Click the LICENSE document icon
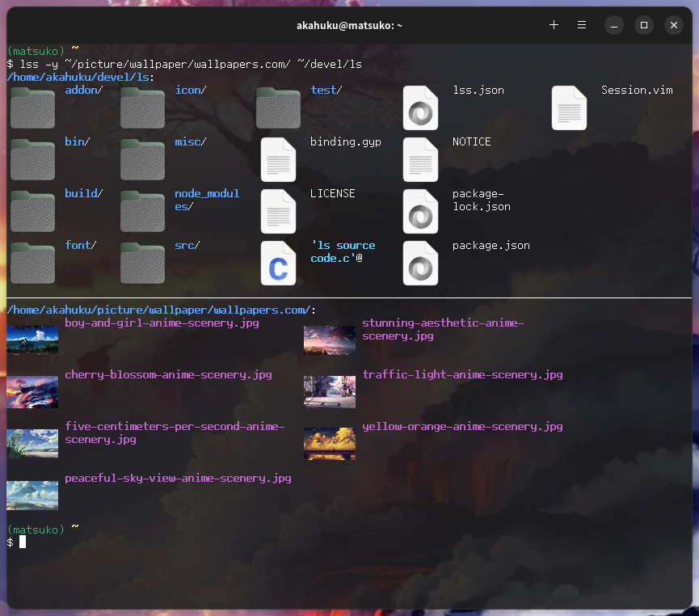 click(x=278, y=212)
